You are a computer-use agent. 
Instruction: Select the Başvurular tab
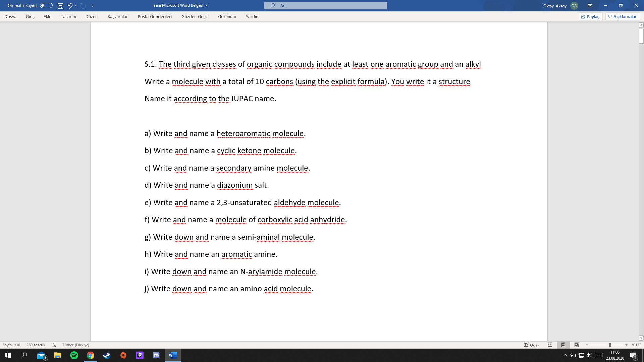tap(118, 16)
